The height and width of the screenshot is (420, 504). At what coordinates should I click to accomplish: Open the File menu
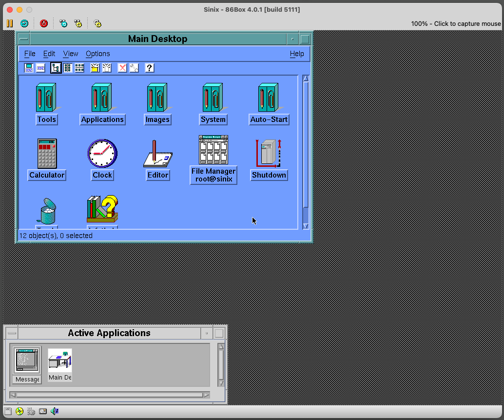tap(29, 54)
